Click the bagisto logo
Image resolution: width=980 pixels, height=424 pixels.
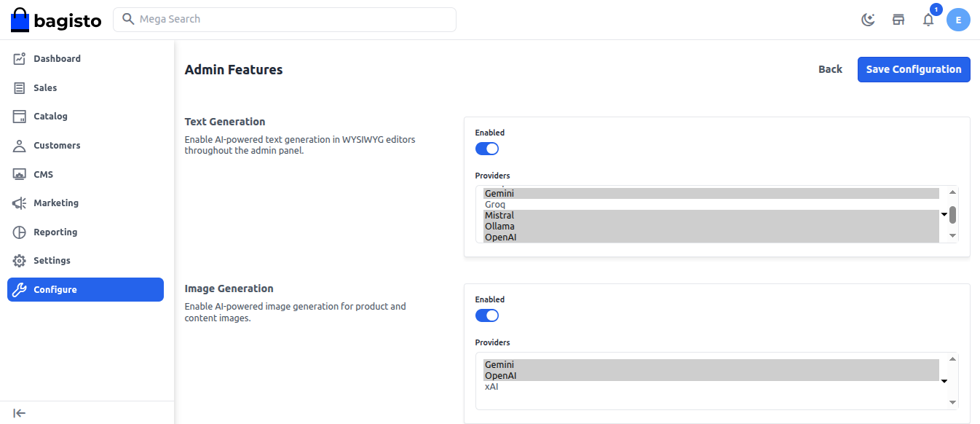pyautogui.click(x=56, y=20)
